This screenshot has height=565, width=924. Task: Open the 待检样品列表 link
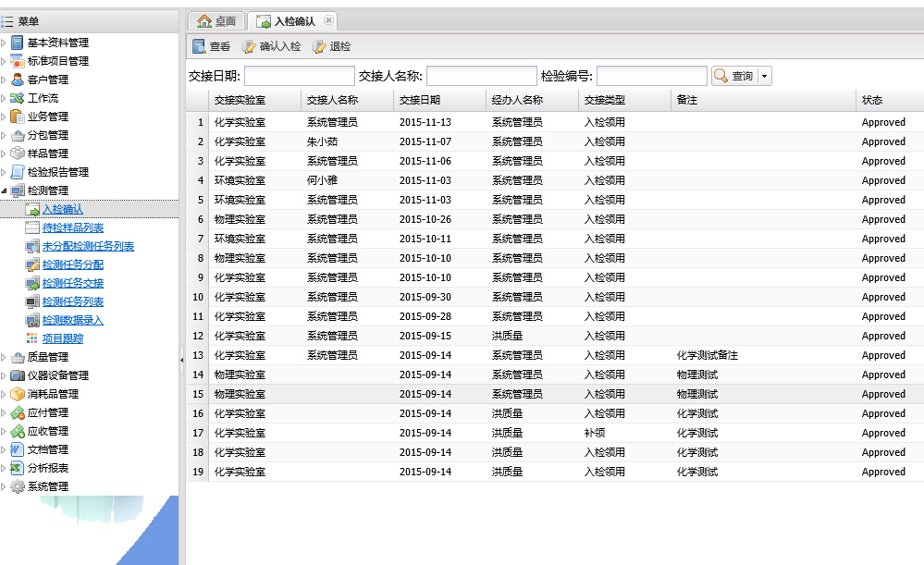click(73, 227)
